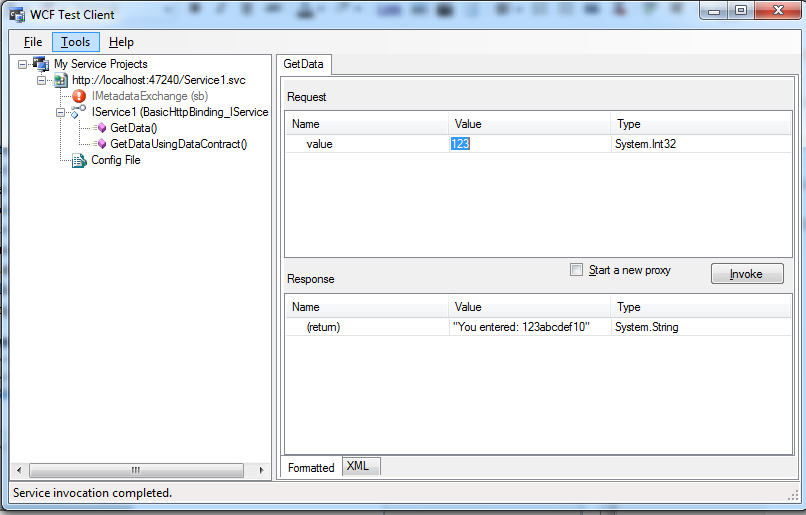Select the GetData() operation label
This screenshot has width=806, height=515.
pos(134,128)
